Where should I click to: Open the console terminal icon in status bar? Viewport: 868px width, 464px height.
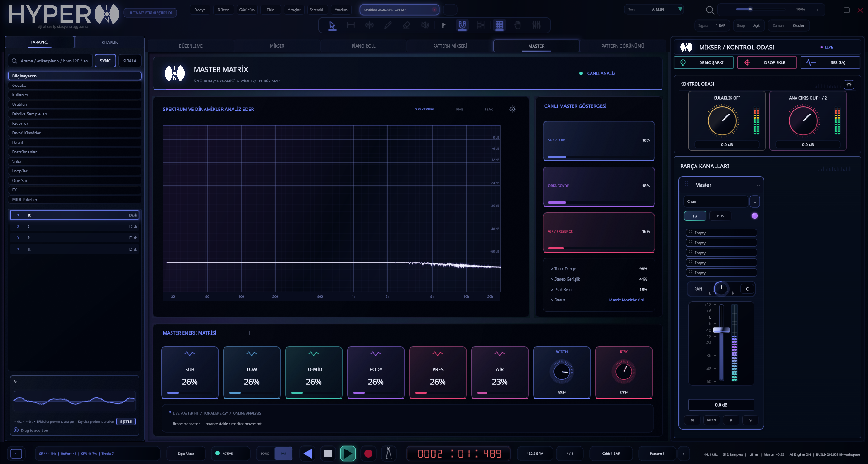click(16, 454)
